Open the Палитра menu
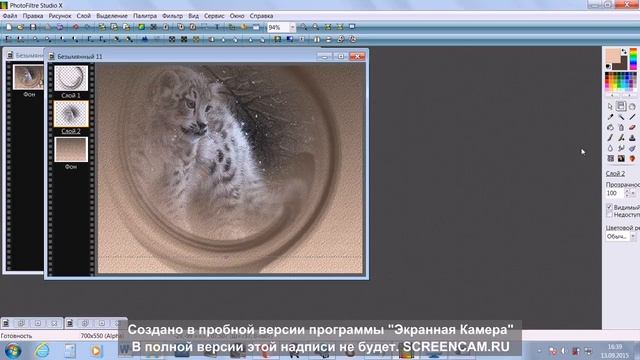Screen dimensions: 640x360 (145, 16)
